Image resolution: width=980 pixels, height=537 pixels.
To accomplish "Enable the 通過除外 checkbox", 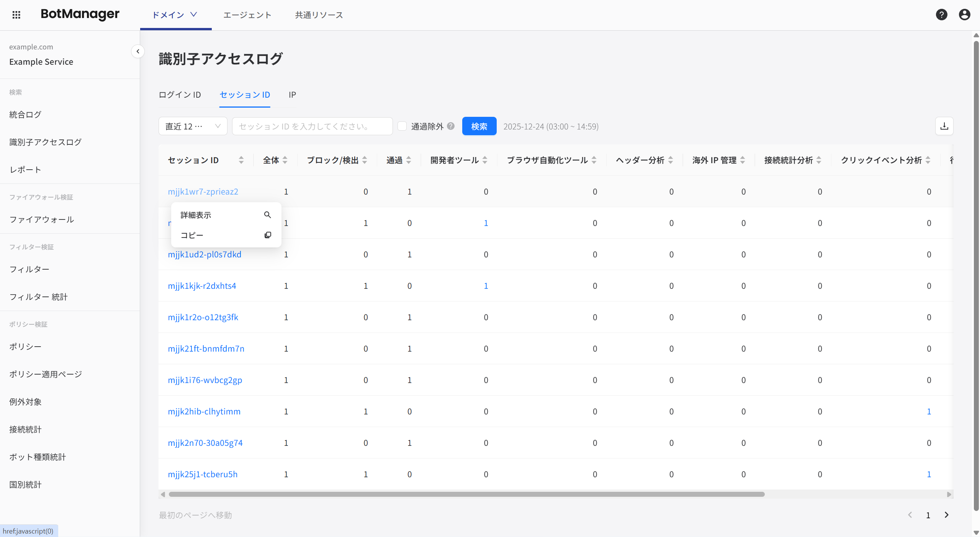I will point(402,126).
